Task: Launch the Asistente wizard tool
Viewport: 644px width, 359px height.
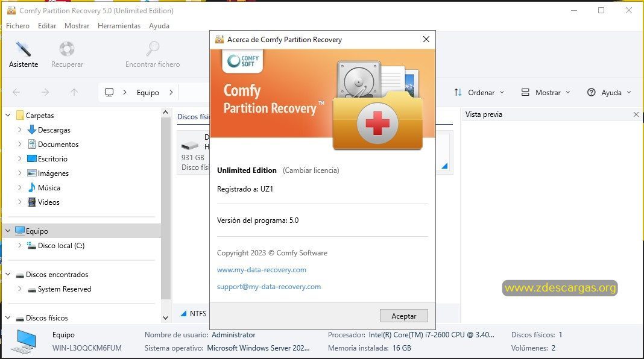Action: pyautogui.click(x=24, y=54)
